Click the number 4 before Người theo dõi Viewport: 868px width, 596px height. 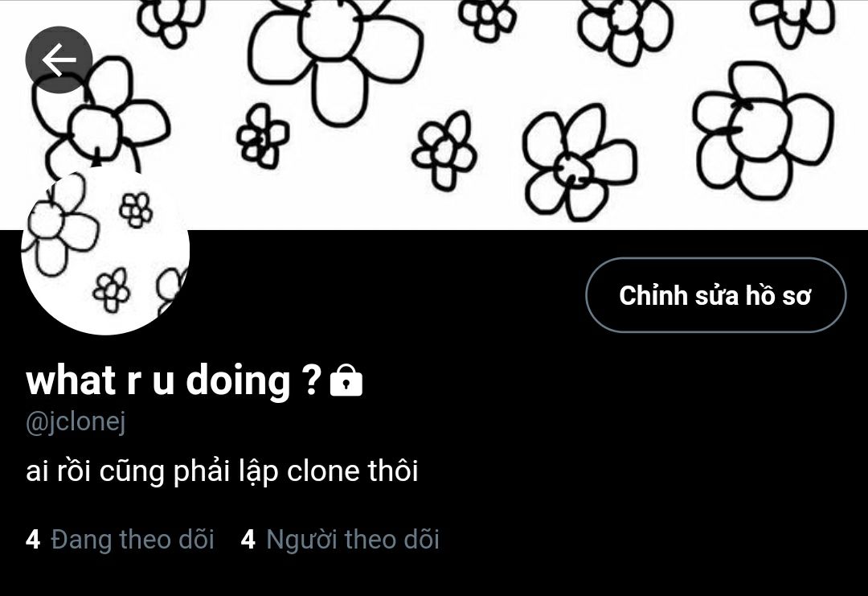[248, 540]
